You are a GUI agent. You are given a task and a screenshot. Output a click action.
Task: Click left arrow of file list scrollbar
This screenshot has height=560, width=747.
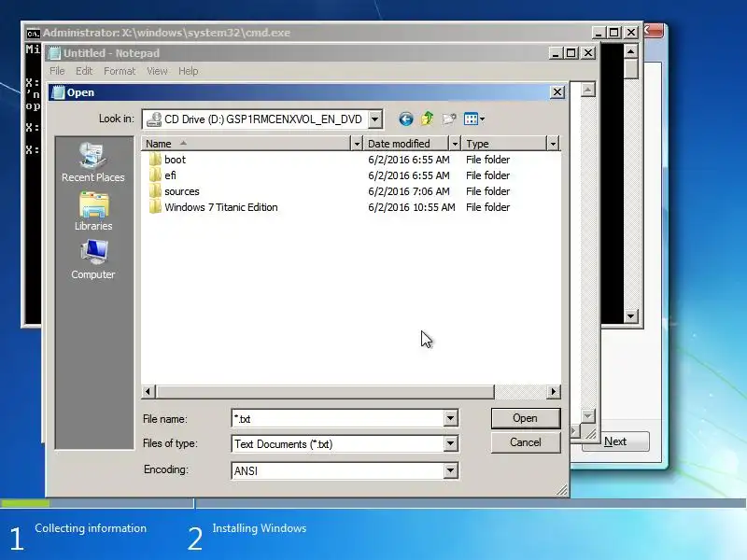click(x=148, y=391)
